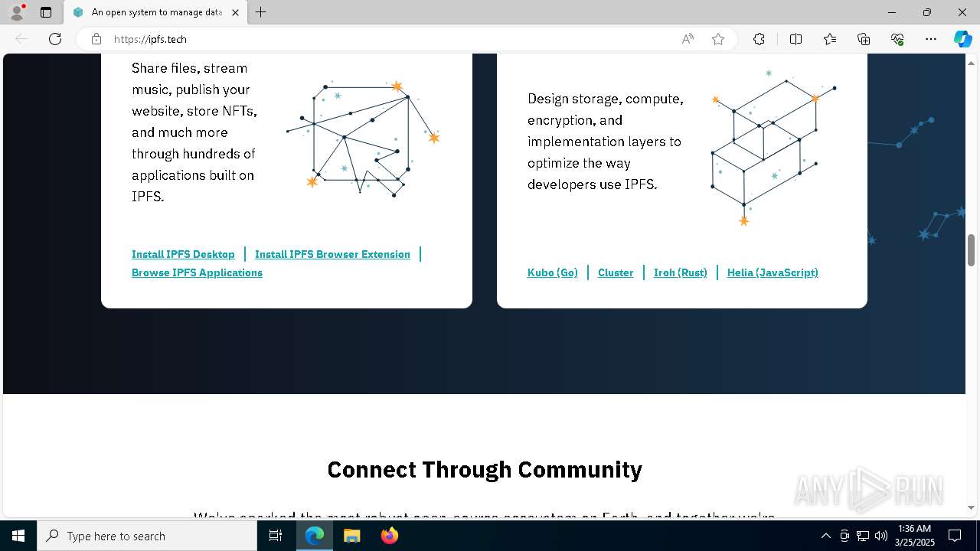The height and width of the screenshot is (551, 980).
Task: Click the scrollbar up arrow
Action: coord(972,61)
